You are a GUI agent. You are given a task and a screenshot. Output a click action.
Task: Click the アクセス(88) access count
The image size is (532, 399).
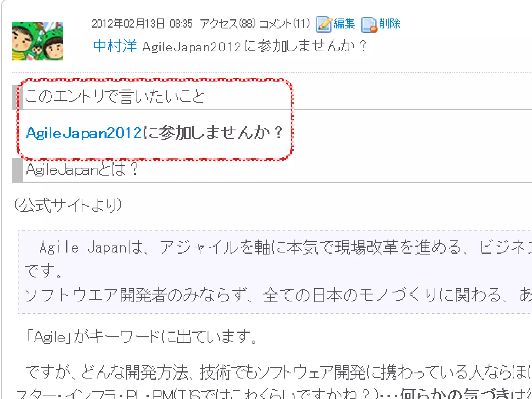228,24
